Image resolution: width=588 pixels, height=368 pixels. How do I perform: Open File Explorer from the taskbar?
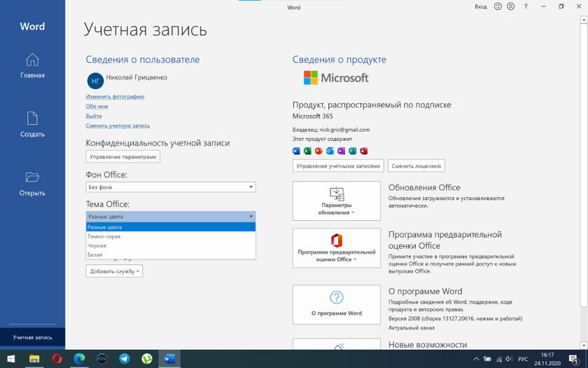[x=34, y=359]
